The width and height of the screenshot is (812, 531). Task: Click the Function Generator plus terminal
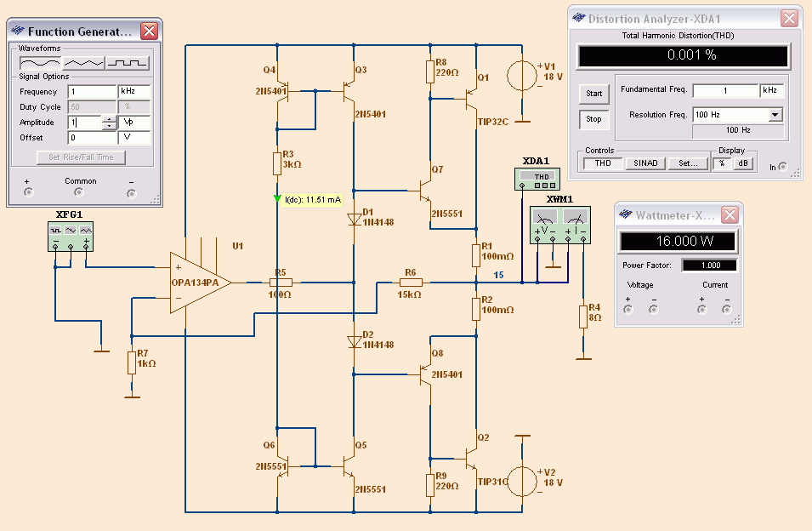(x=28, y=192)
